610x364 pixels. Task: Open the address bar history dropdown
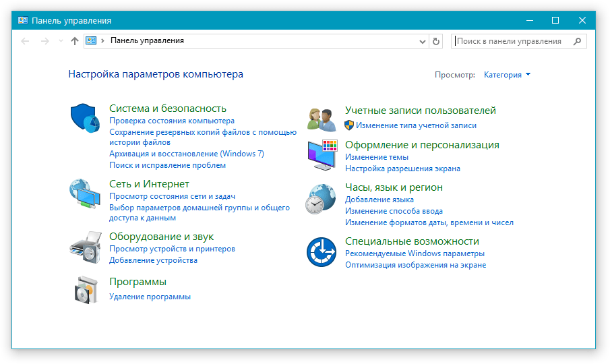click(423, 41)
